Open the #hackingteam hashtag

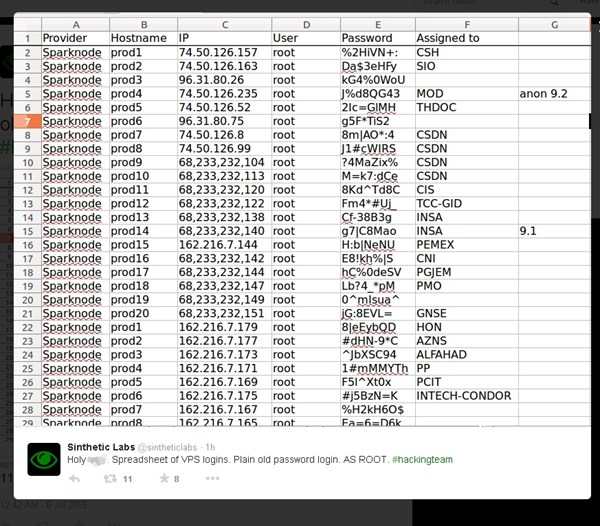(422, 459)
